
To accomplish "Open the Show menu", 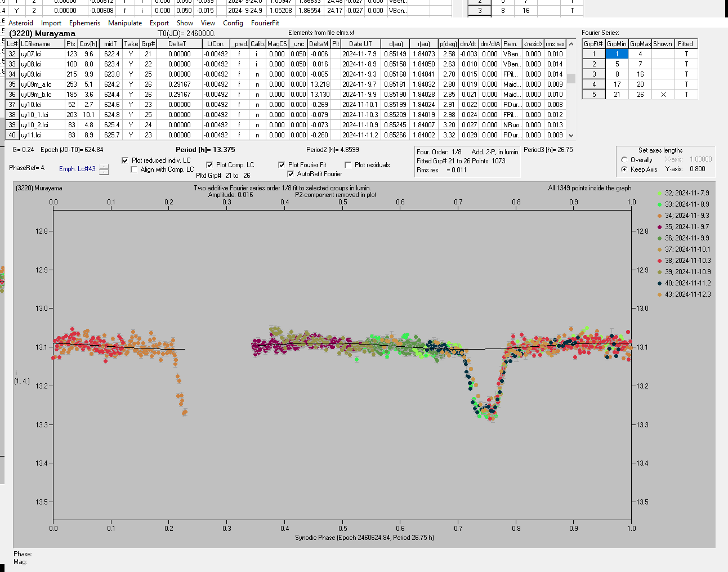I will [x=185, y=23].
